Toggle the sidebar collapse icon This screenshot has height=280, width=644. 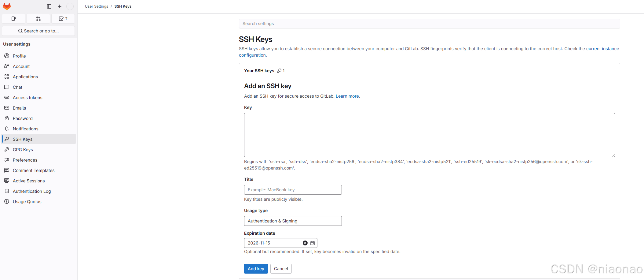pos(49,6)
